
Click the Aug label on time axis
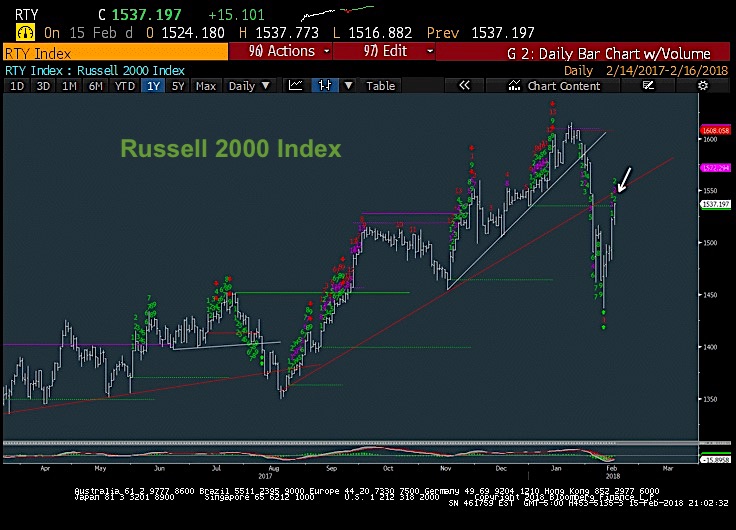tap(274, 468)
